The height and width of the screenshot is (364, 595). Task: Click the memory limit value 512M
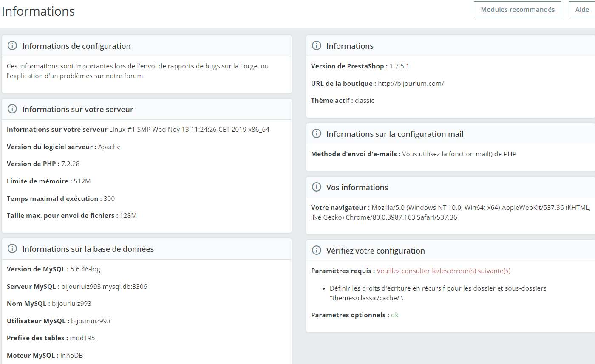click(x=82, y=181)
